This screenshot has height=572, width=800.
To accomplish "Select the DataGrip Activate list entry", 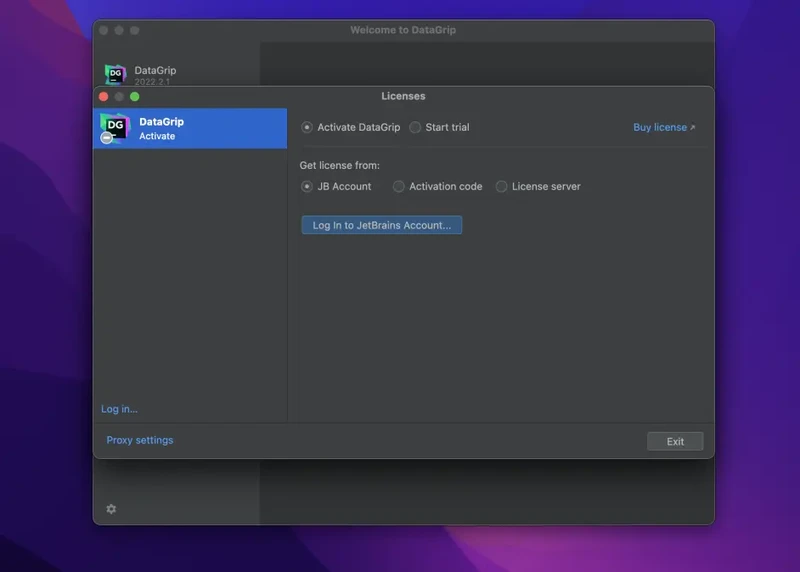I will [190, 129].
